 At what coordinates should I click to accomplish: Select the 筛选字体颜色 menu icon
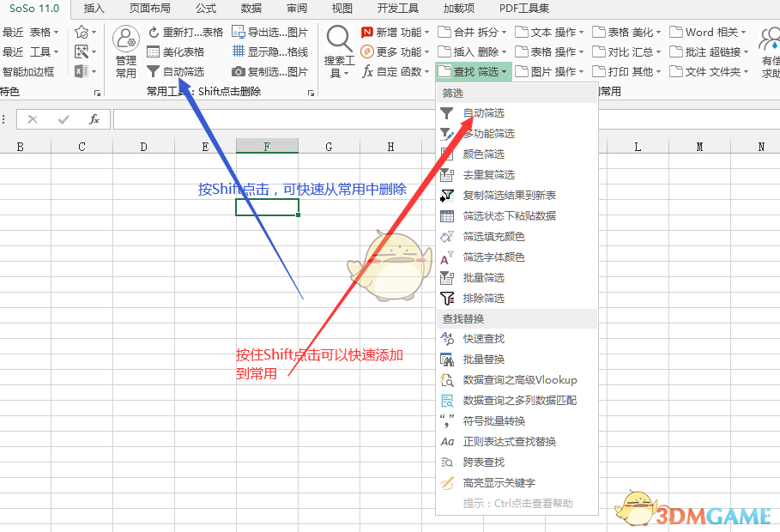click(x=447, y=257)
